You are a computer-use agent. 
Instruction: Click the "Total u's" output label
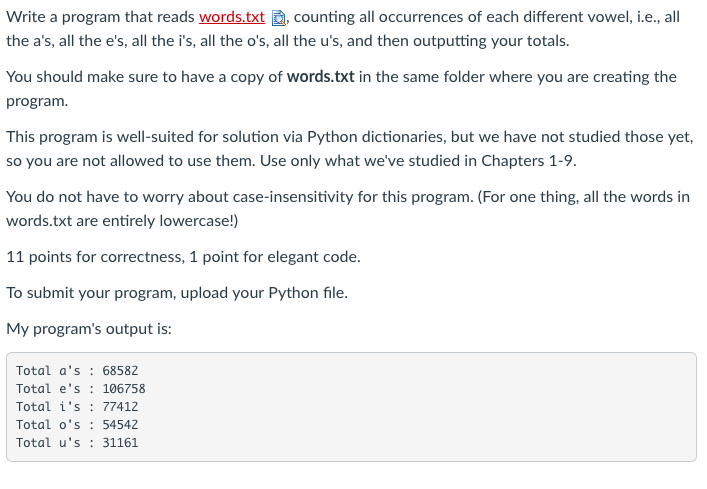click(x=55, y=443)
